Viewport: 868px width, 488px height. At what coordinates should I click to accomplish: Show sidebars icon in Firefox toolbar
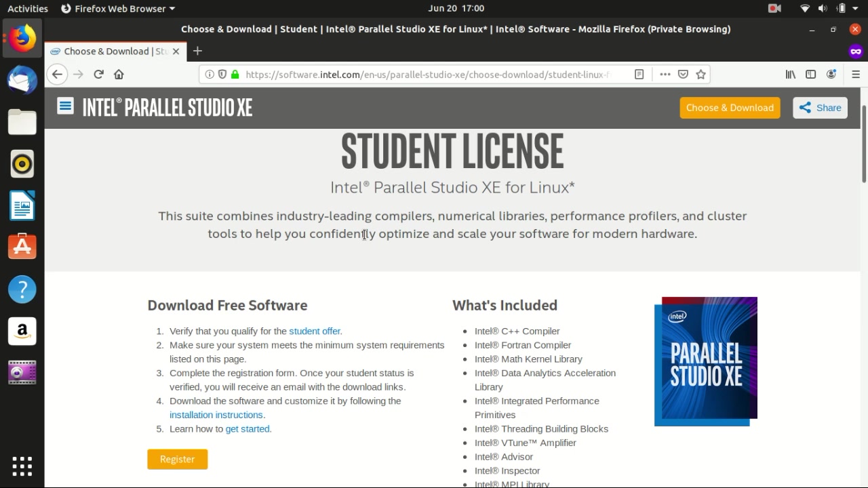[x=810, y=75]
